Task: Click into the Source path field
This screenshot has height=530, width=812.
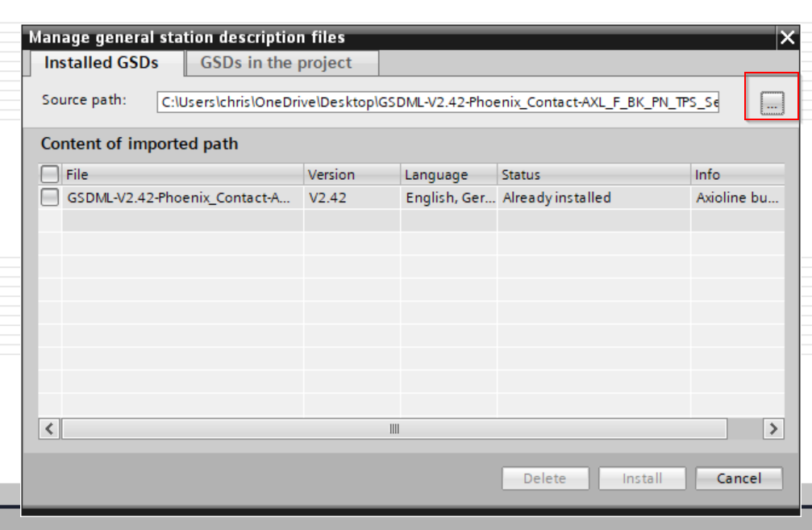Action: [x=438, y=102]
